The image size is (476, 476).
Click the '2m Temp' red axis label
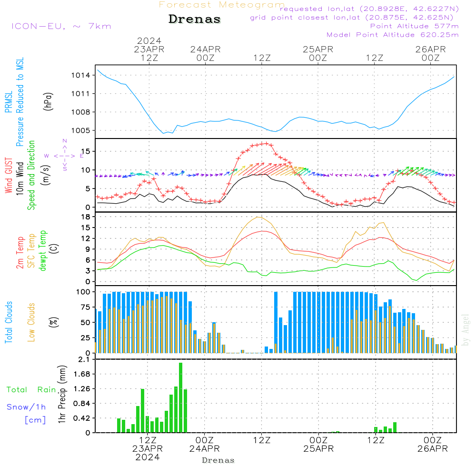[x=20, y=253]
